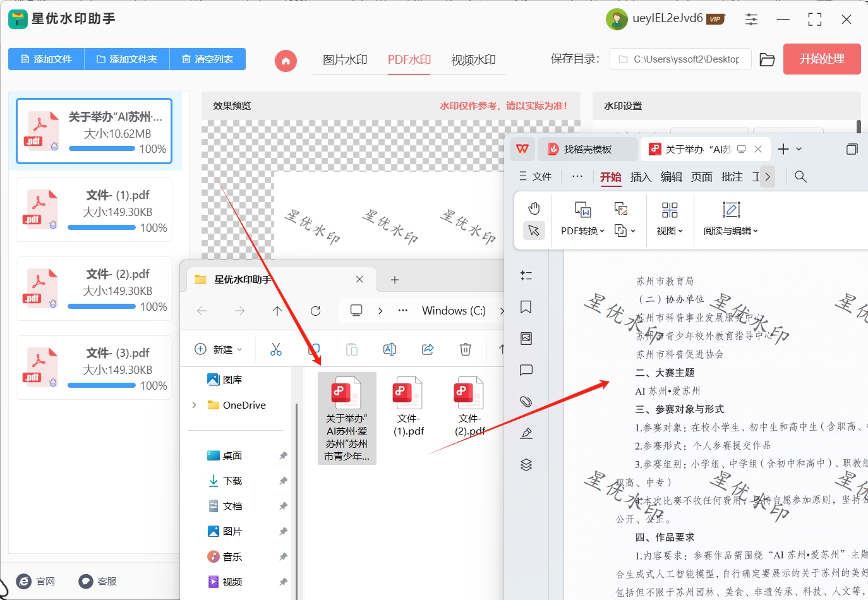Image resolution: width=868 pixels, height=600 pixels.
Task: Click progress bar of 文件- (2).pdf
Action: pos(102,306)
